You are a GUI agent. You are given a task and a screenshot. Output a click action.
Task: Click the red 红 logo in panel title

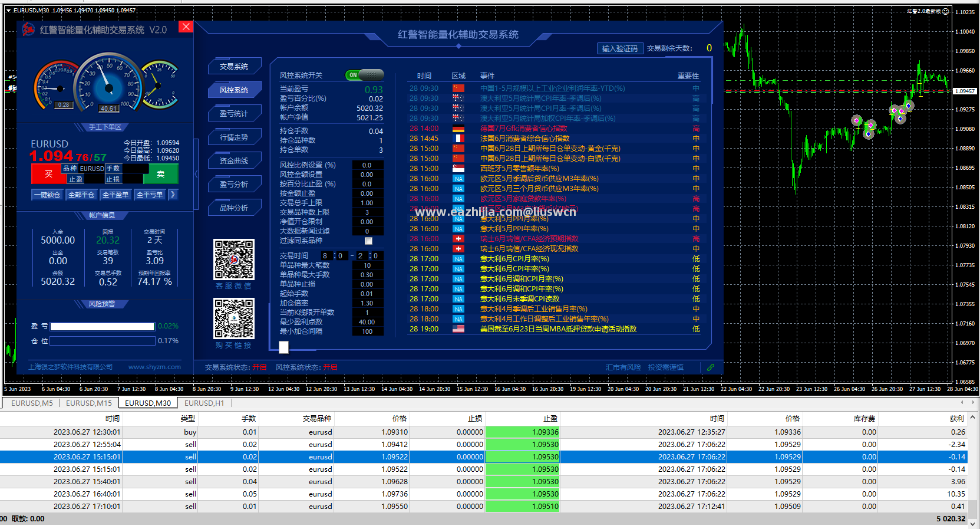pyautogui.click(x=28, y=29)
